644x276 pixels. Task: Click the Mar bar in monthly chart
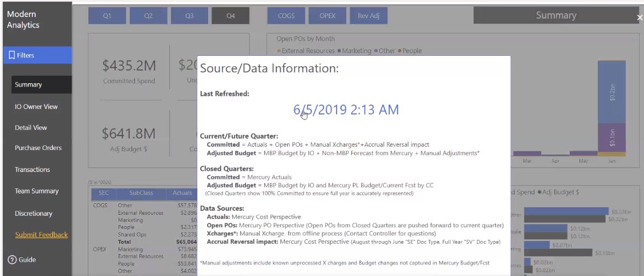click(x=527, y=154)
